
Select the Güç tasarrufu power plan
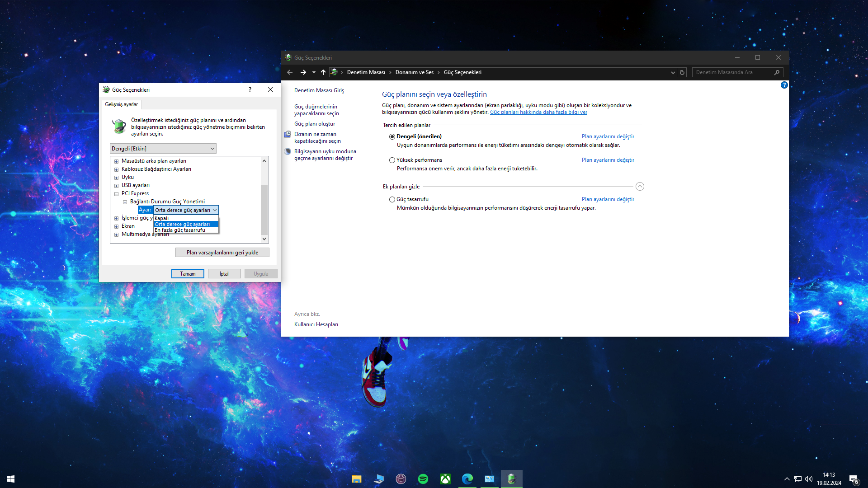click(392, 199)
